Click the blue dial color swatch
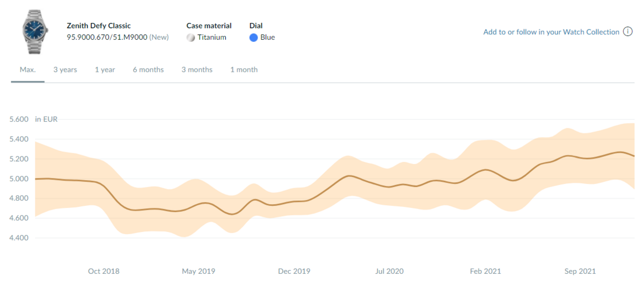Viewport: 644px width, 291px height. [254, 38]
